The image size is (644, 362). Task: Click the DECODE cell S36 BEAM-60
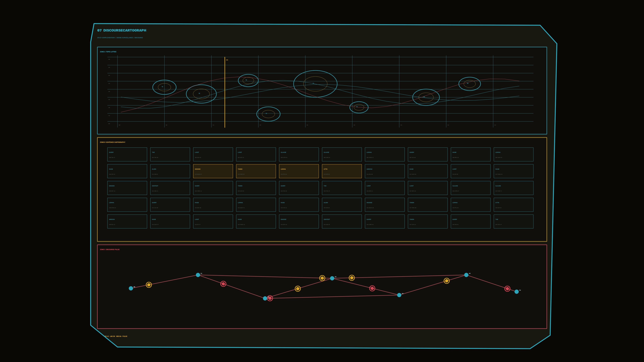click(385, 205)
